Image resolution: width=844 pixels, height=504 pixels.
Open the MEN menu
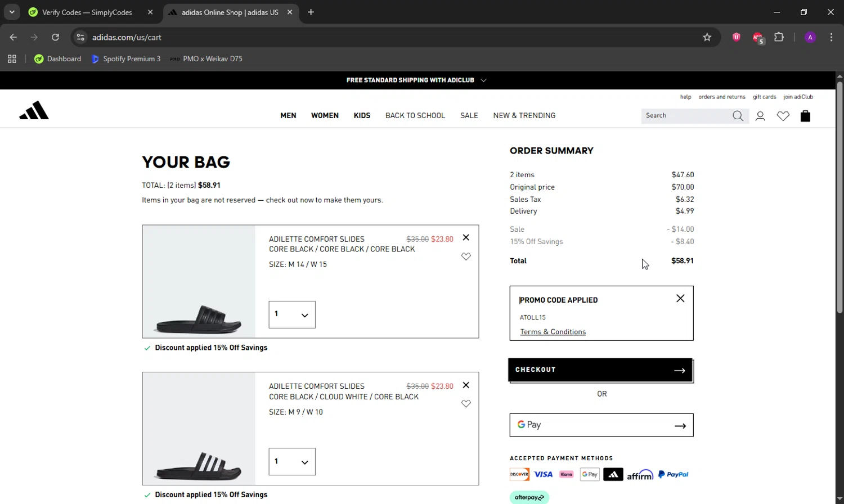tap(288, 115)
